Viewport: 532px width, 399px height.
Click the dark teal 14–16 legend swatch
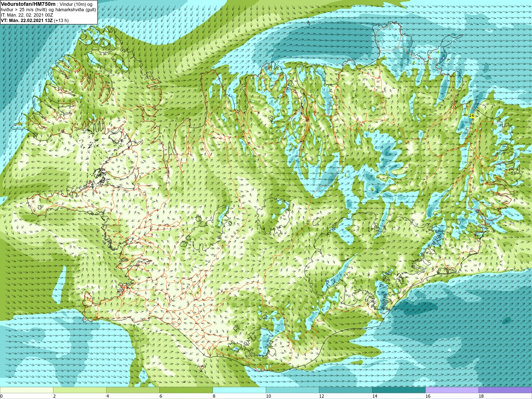(x=399, y=390)
